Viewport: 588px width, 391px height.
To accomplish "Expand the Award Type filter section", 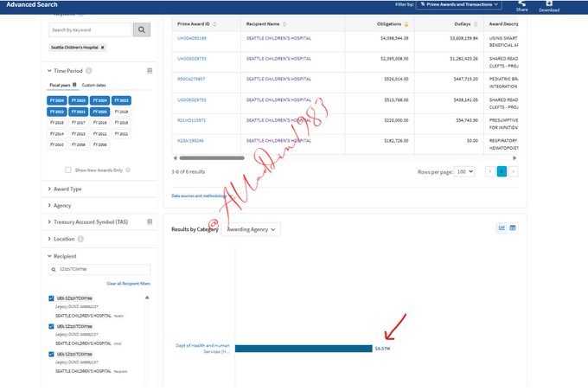I will click(x=67, y=189).
